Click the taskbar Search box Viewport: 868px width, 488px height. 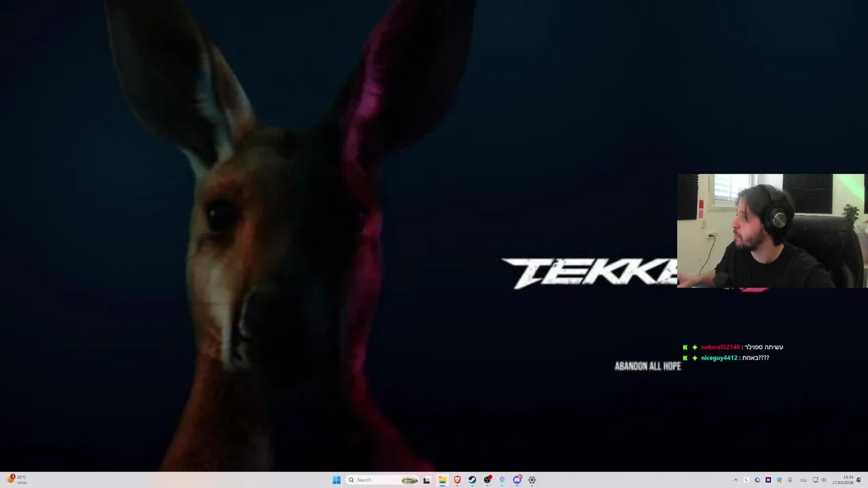click(382, 480)
